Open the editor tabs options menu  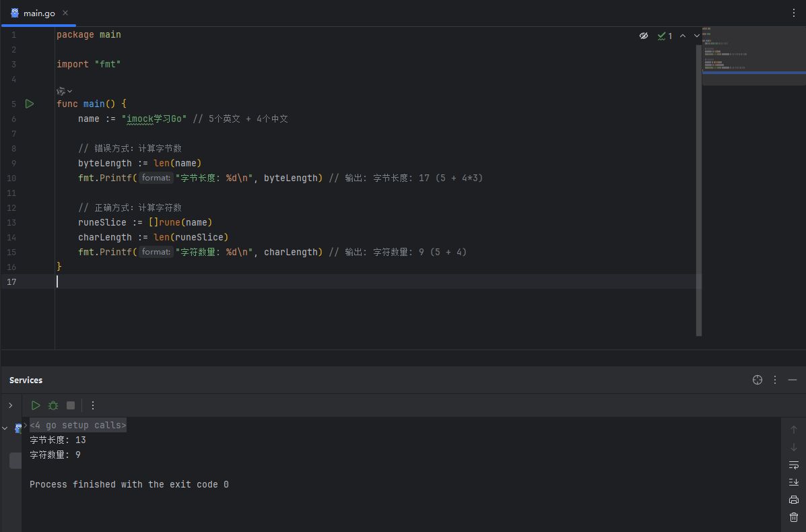click(794, 13)
